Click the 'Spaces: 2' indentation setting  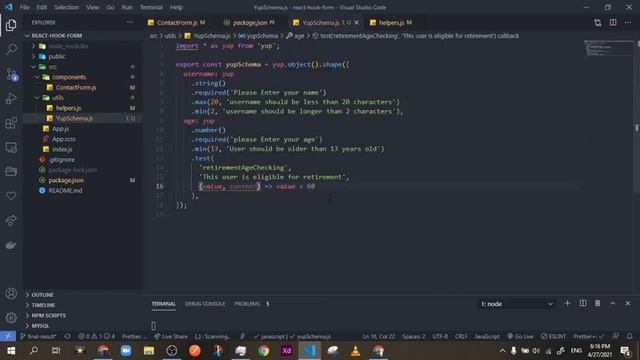tap(413, 336)
